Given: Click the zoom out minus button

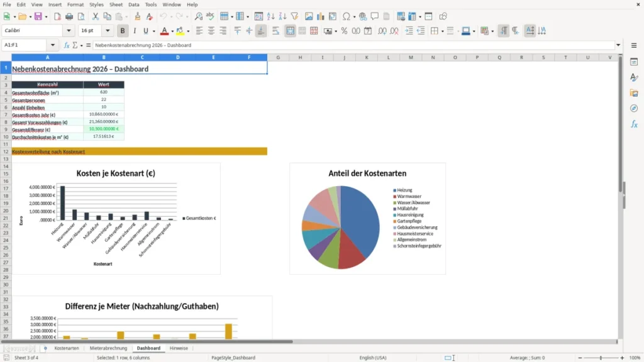Looking at the screenshot, I should pyautogui.click(x=580, y=358).
